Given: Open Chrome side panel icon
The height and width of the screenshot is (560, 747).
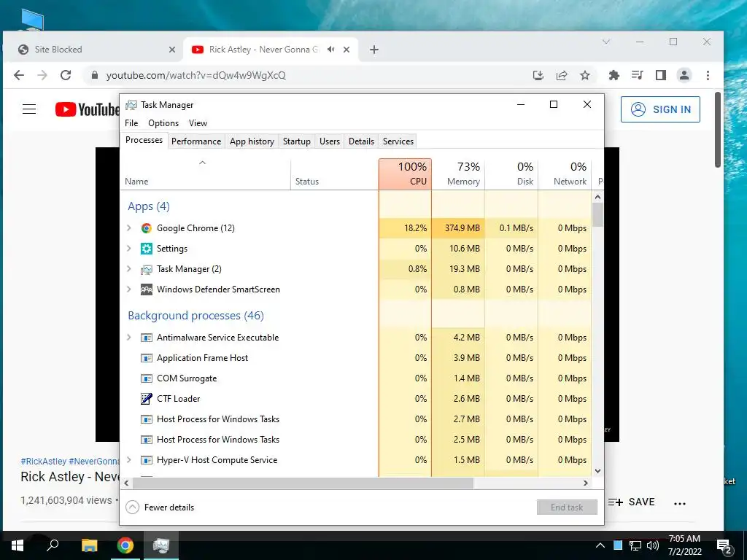Looking at the screenshot, I should (661, 75).
